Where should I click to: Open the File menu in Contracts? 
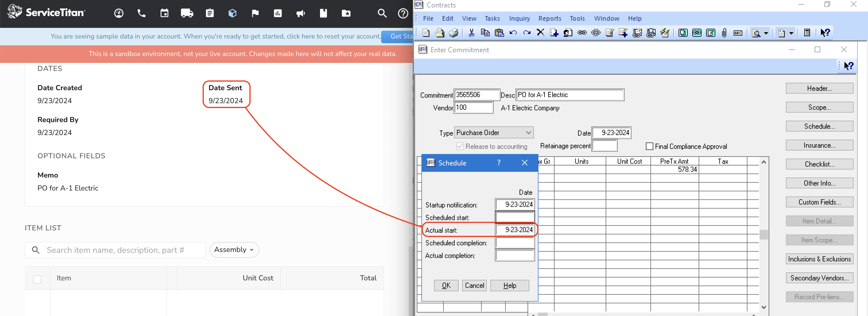428,19
